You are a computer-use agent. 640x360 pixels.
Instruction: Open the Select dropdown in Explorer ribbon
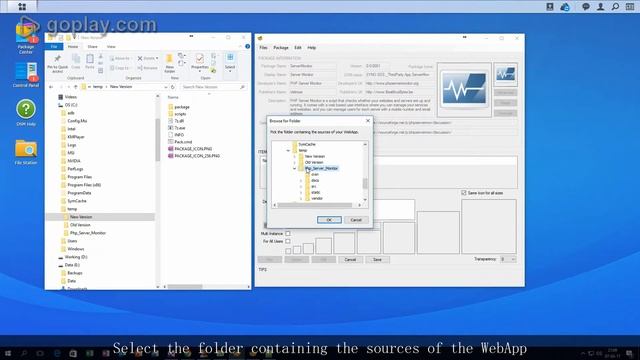click(x=230, y=63)
